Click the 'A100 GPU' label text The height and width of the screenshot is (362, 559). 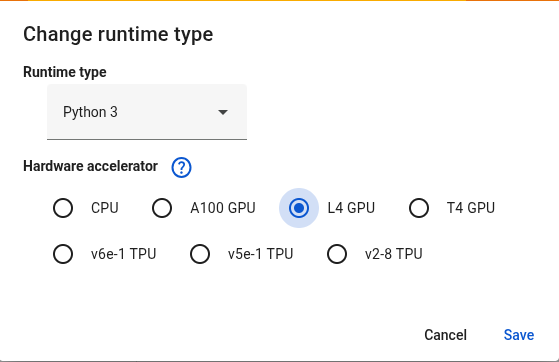click(223, 208)
